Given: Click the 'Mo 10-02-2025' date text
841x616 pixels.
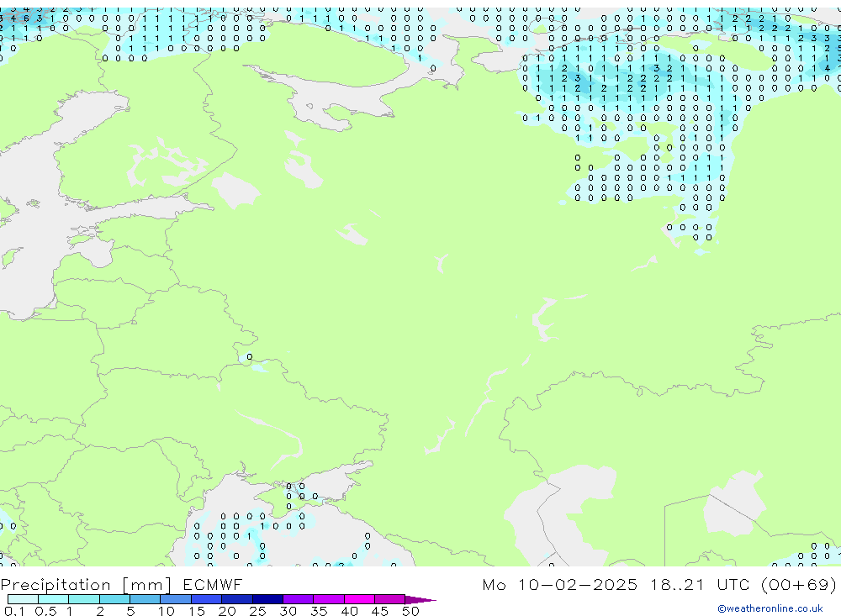Looking at the screenshot, I should pyautogui.click(x=559, y=584).
